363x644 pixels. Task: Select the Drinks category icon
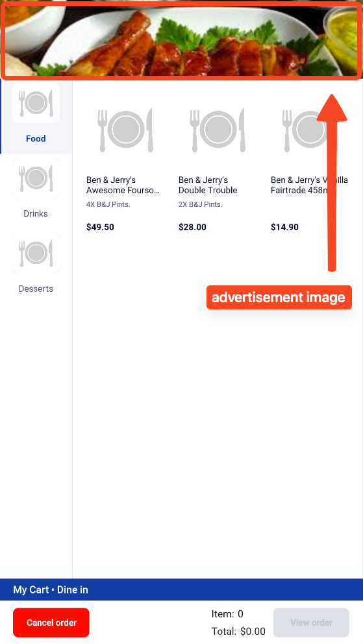(36, 178)
